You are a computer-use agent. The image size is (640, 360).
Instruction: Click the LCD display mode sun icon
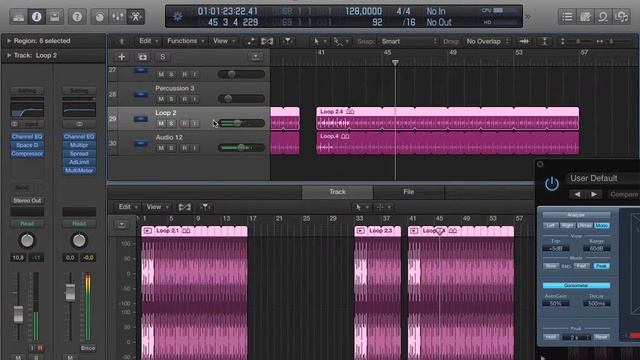178,17
